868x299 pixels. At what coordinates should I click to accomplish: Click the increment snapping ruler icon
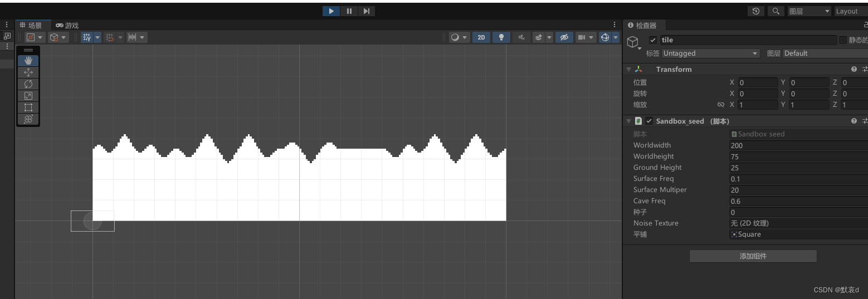pyautogui.click(x=133, y=37)
